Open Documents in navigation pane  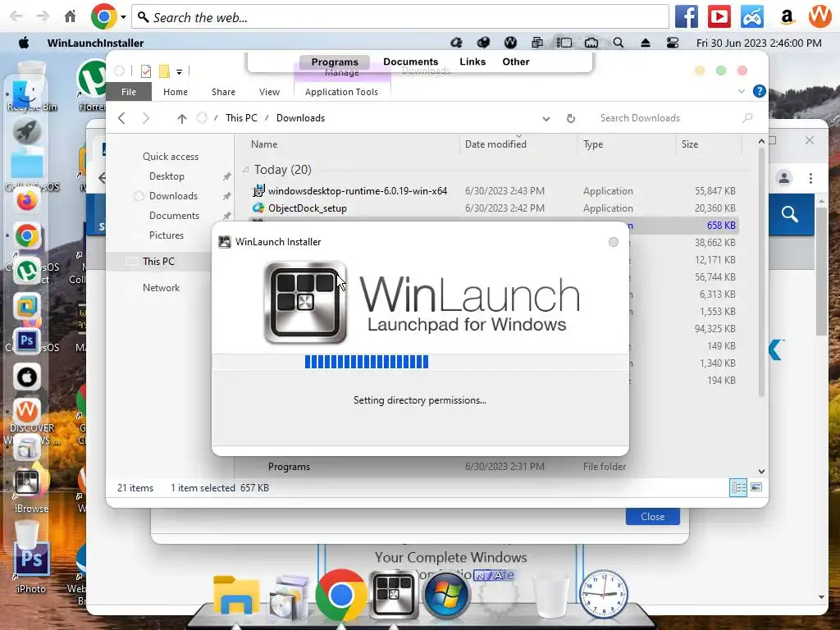click(174, 216)
